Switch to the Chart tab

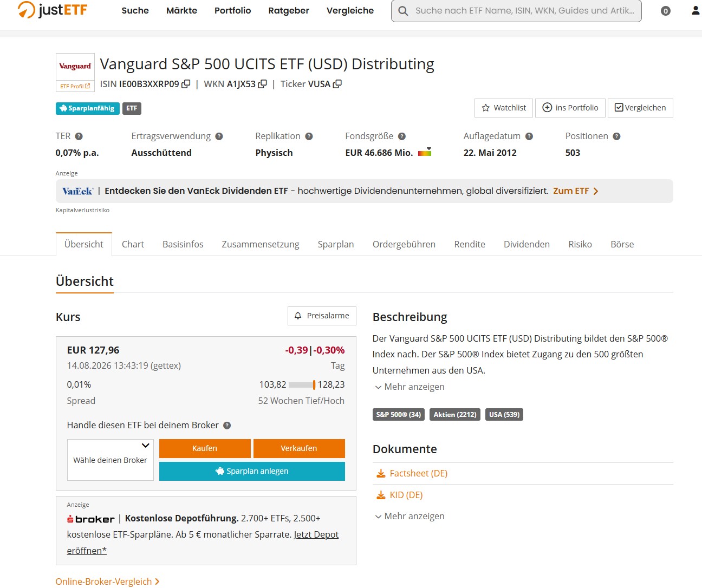click(133, 244)
